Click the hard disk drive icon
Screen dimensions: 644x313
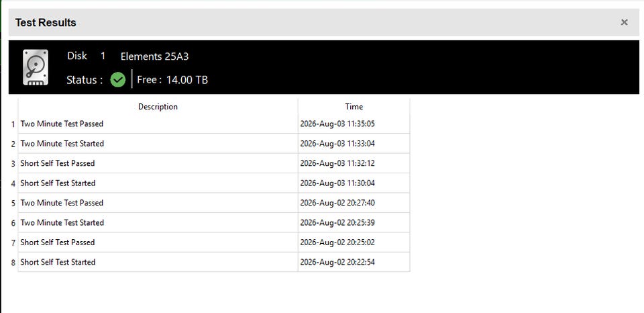(36, 67)
